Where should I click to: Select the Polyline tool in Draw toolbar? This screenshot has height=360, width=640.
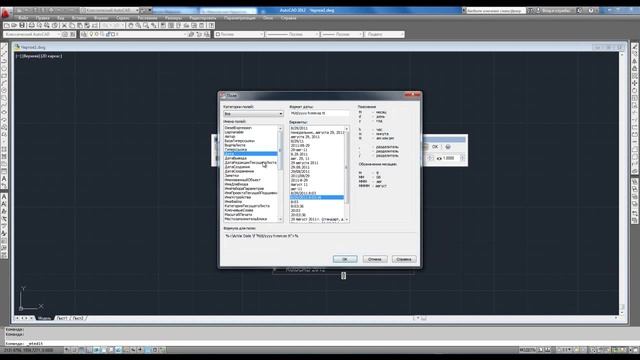pyautogui.click(x=4, y=61)
